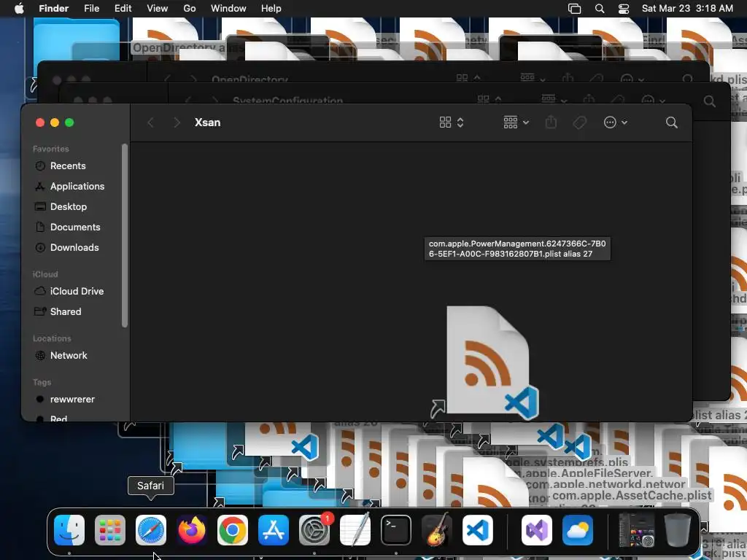Open Control Center in menu bar
This screenshot has width=747, height=560.
click(624, 8)
